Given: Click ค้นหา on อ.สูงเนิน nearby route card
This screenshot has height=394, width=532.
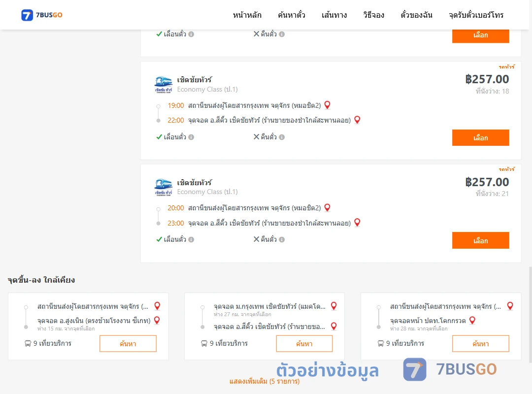Looking at the screenshot, I should click(x=128, y=344).
